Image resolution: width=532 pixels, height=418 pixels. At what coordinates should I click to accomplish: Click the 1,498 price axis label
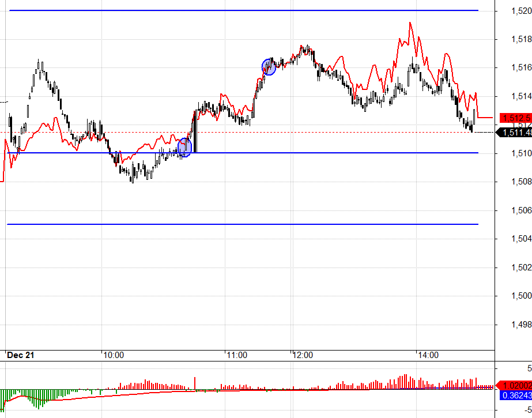coord(522,325)
